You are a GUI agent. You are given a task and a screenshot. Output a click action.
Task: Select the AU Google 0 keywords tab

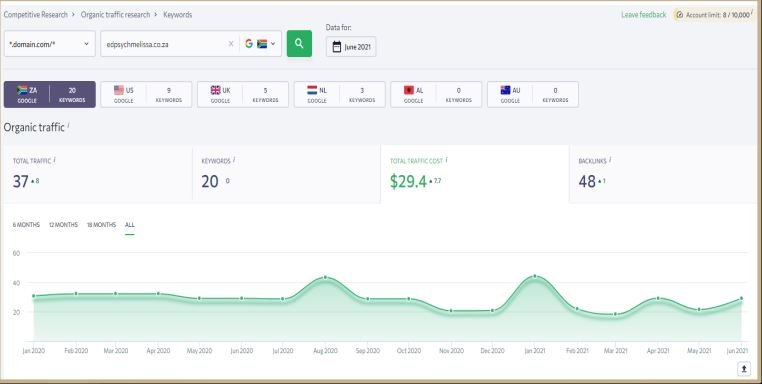(x=533, y=94)
